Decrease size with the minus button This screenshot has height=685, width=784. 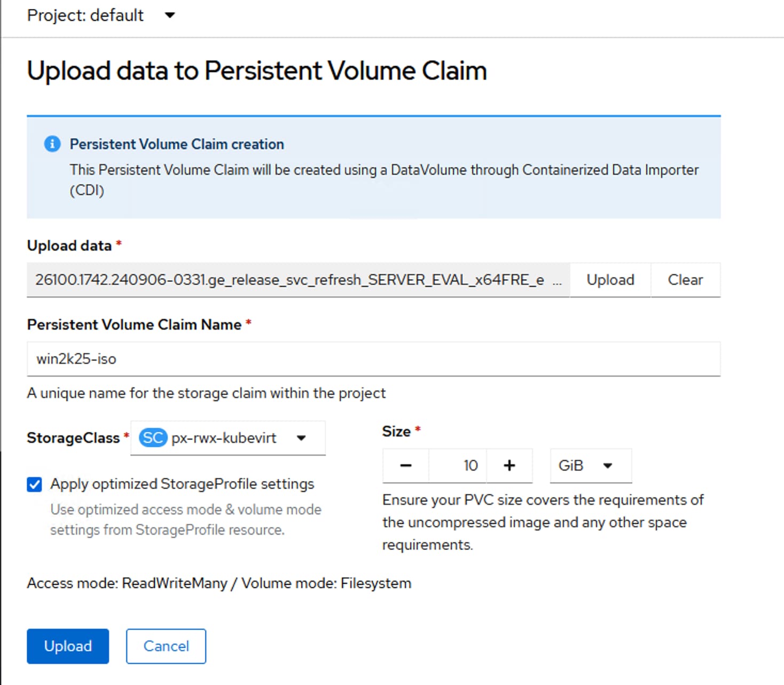click(406, 466)
